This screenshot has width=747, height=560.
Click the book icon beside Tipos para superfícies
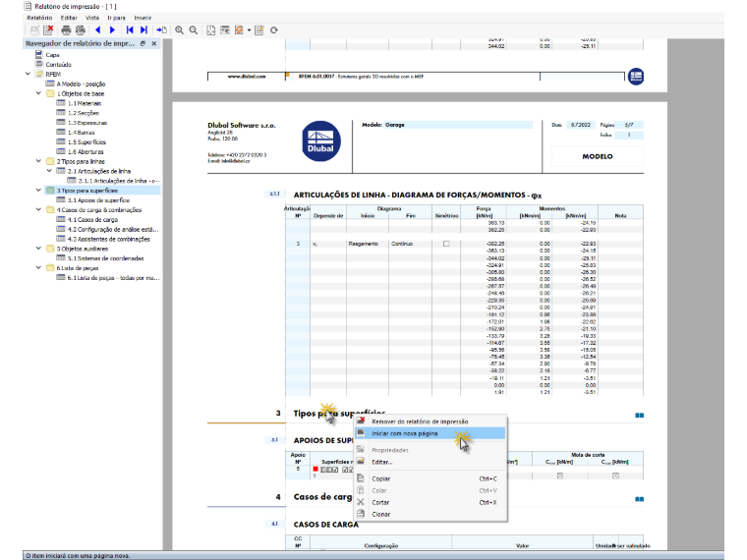pos(639,416)
